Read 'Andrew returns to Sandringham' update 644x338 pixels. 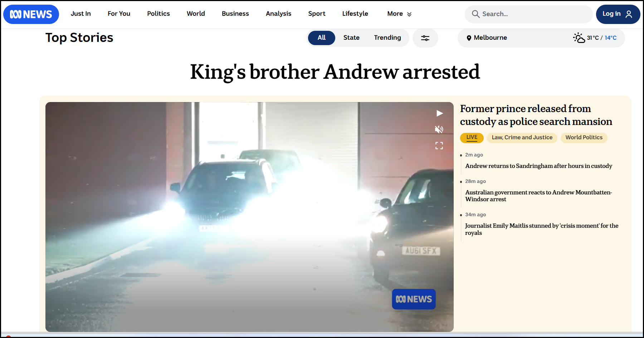point(538,166)
